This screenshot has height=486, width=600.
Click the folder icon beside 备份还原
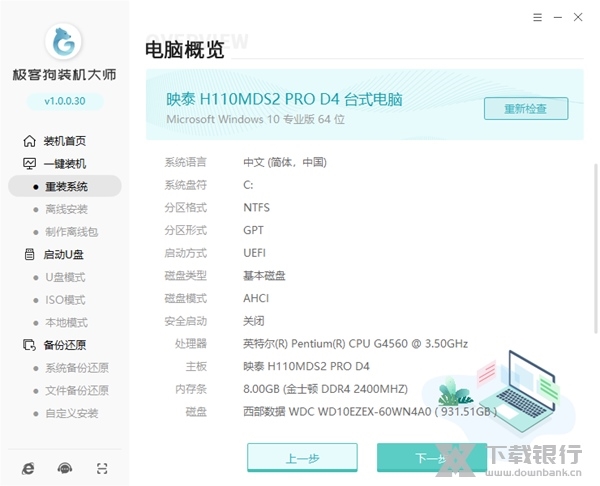[x=29, y=346]
